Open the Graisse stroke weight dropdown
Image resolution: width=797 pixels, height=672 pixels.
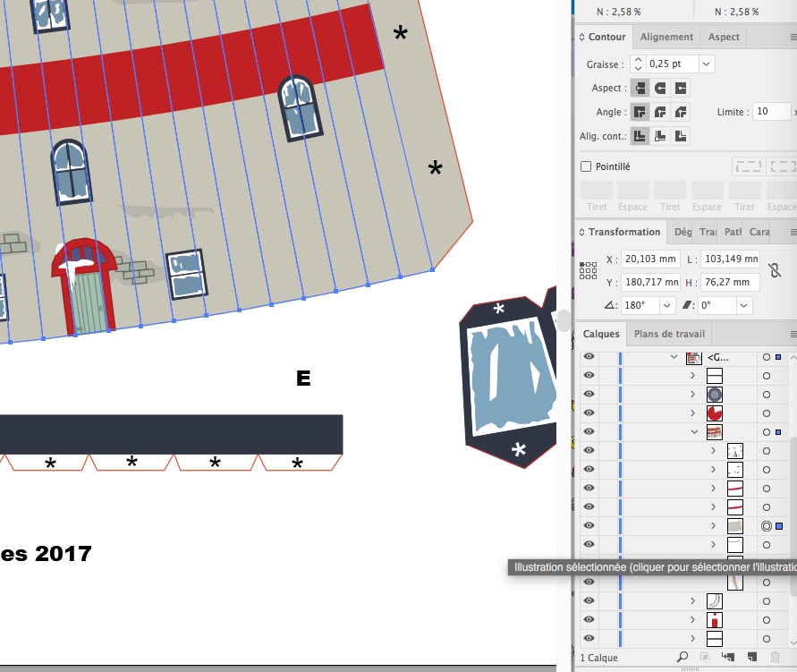[707, 64]
